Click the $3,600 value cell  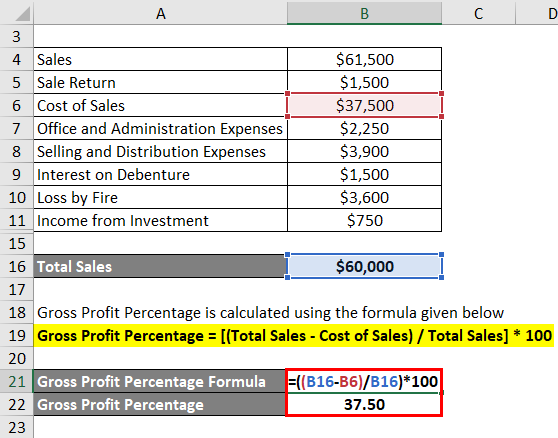tap(364, 197)
